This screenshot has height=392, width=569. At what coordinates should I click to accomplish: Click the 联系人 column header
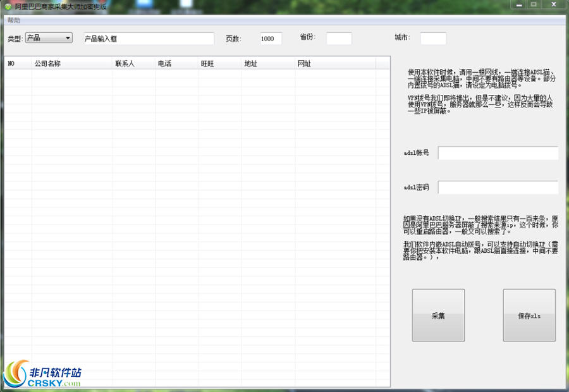[134, 63]
